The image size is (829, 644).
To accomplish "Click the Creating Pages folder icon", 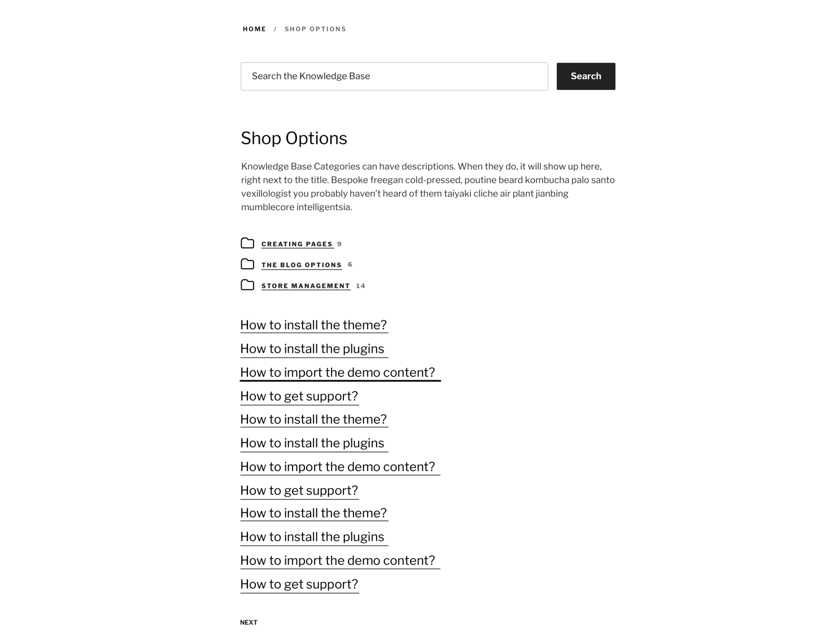I will 247,243.
